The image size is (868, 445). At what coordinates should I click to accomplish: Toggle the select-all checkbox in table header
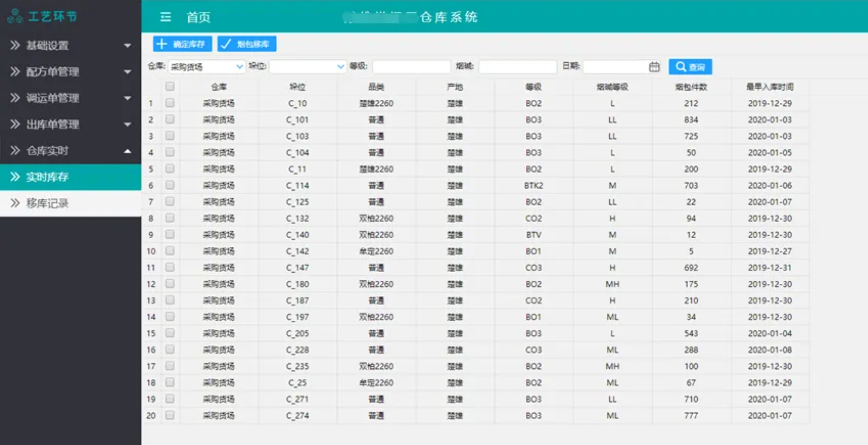tap(170, 87)
